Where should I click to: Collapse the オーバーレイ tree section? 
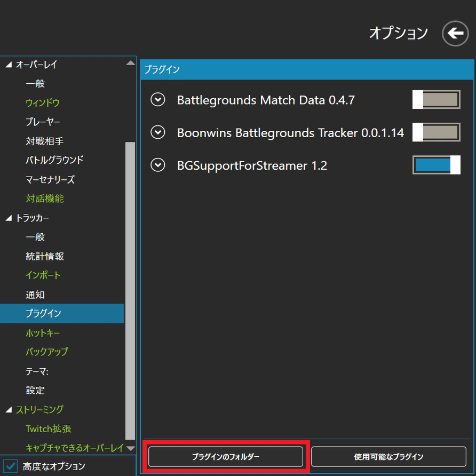coord(9,65)
